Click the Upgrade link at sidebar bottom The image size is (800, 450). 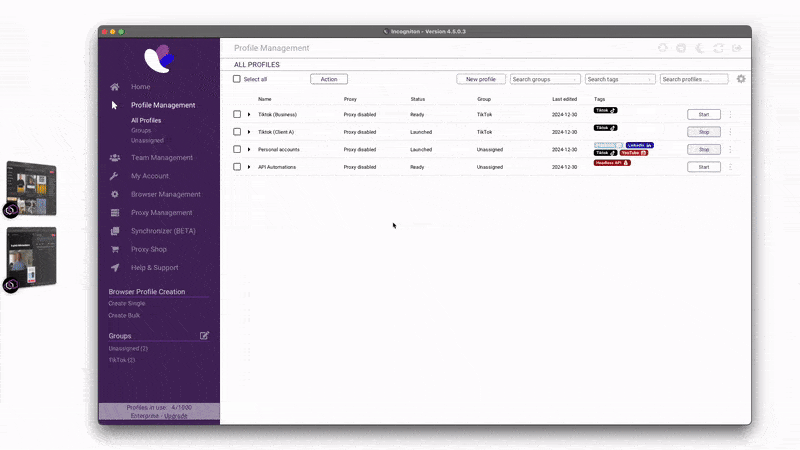point(176,416)
